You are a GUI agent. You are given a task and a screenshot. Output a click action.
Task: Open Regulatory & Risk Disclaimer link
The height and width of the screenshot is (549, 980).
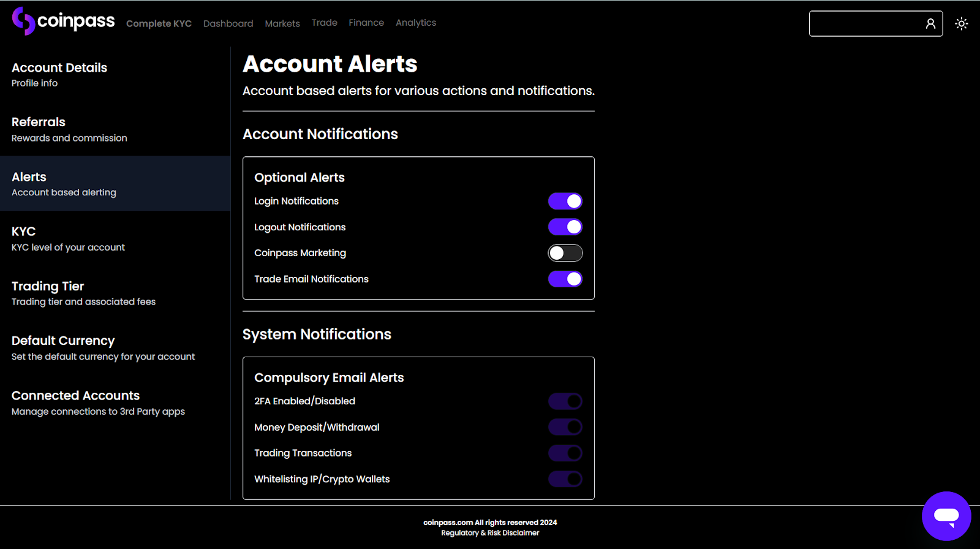tap(490, 533)
